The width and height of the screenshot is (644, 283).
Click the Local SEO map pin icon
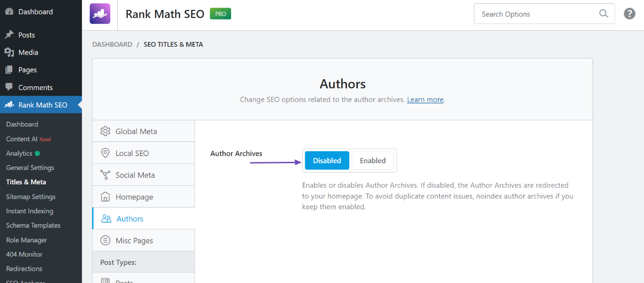[x=106, y=153]
